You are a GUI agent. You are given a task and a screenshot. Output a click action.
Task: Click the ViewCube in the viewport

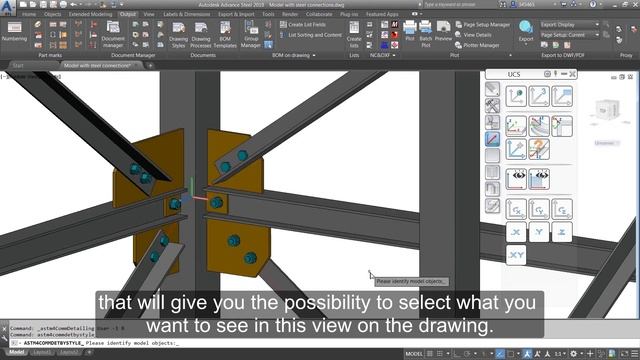click(607, 109)
